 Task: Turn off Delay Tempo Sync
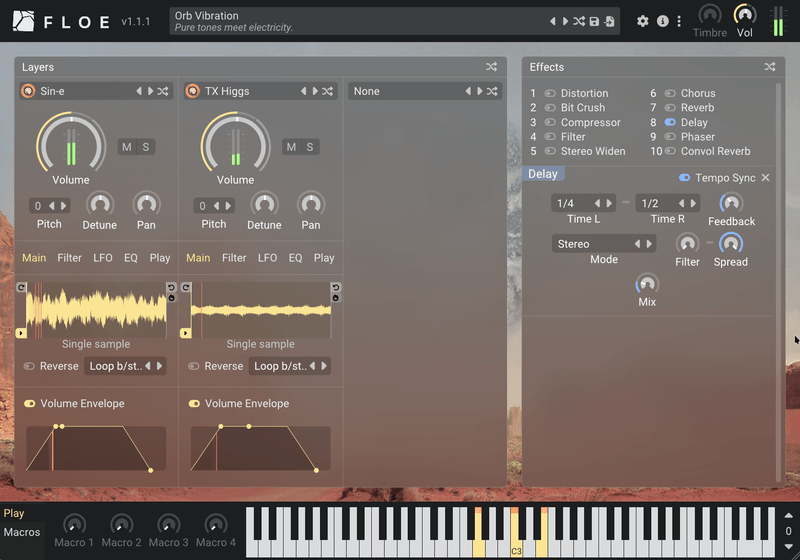pos(685,177)
